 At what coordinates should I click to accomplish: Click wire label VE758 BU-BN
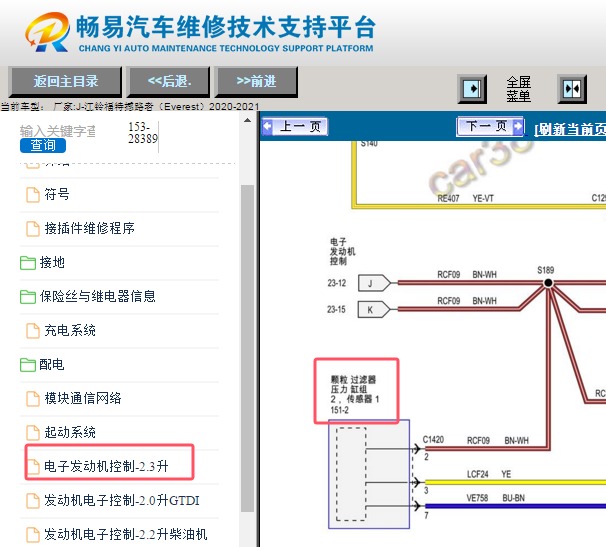point(495,498)
